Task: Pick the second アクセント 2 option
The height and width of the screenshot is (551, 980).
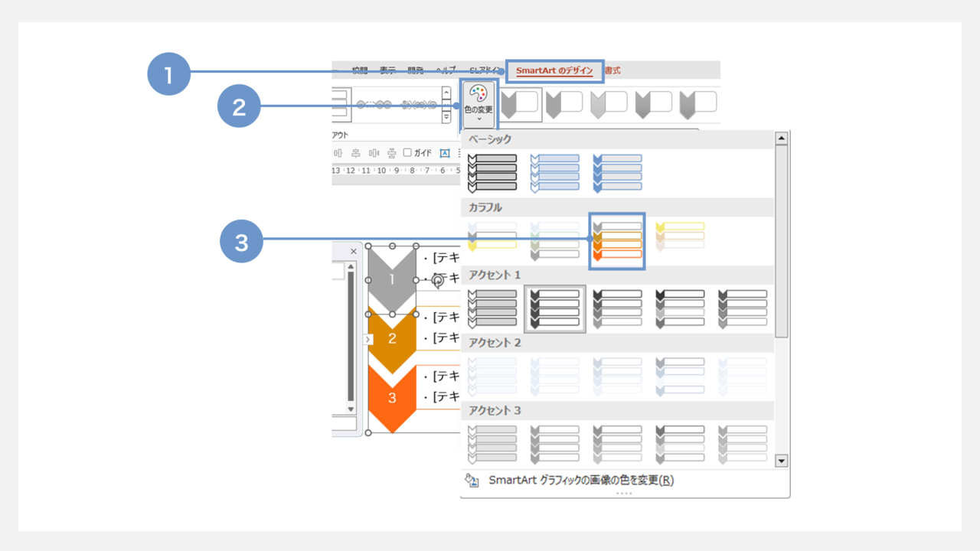Action: click(555, 376)
